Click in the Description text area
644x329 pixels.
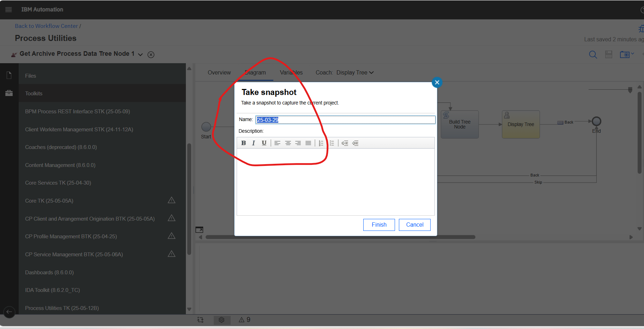(335, 182)
